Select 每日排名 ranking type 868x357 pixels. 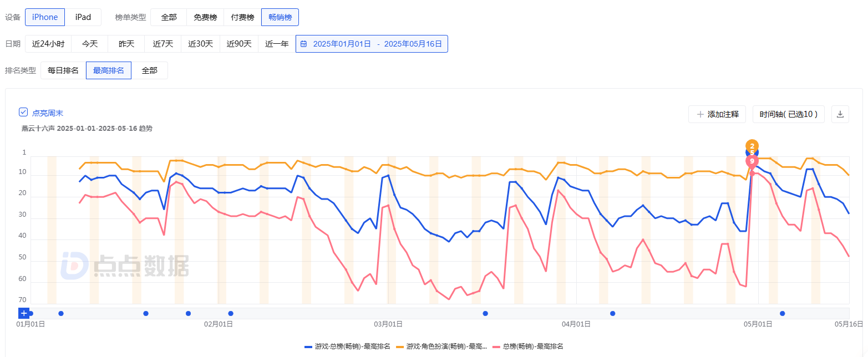coord(63,70)
